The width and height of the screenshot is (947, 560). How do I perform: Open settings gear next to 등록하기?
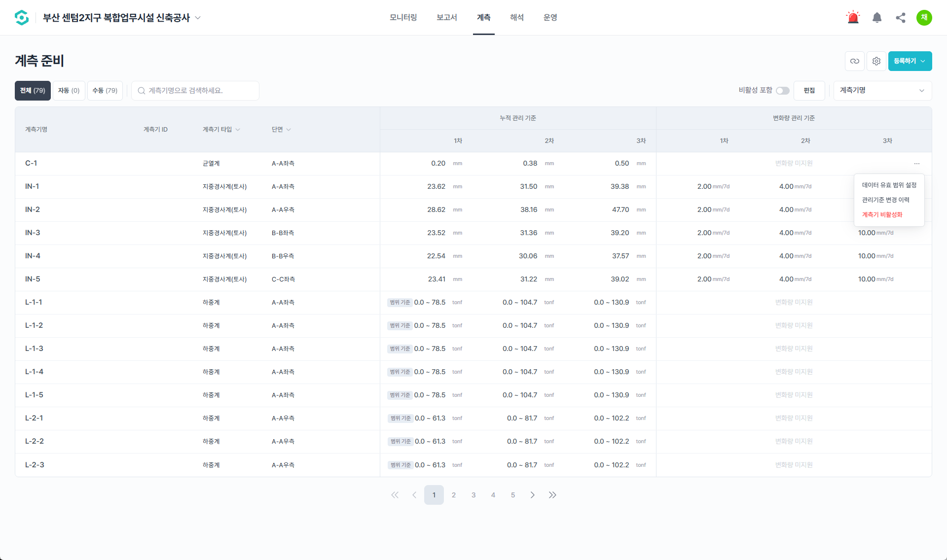pyautogui.click(x=876, y=61)
